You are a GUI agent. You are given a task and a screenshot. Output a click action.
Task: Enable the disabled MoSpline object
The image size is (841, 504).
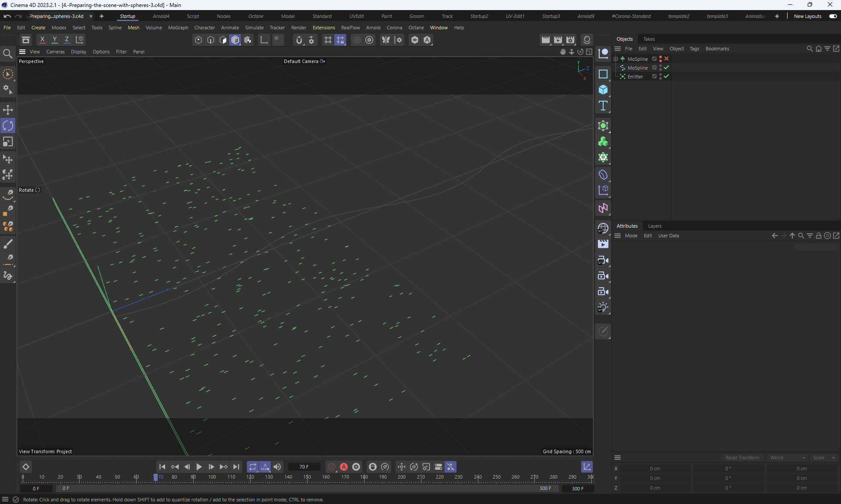click(666, 59)
